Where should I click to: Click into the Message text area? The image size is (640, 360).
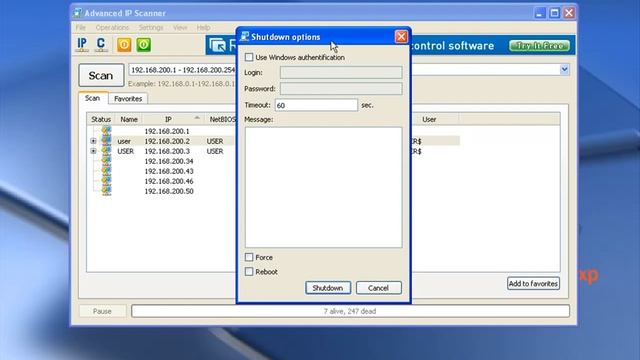tap(323, 187)
